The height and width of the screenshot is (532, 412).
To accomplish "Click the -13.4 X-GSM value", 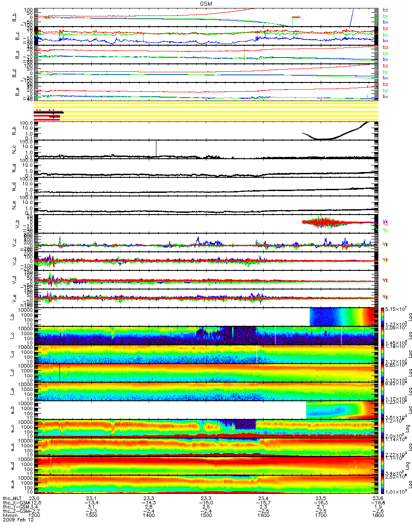I will 92,503.
